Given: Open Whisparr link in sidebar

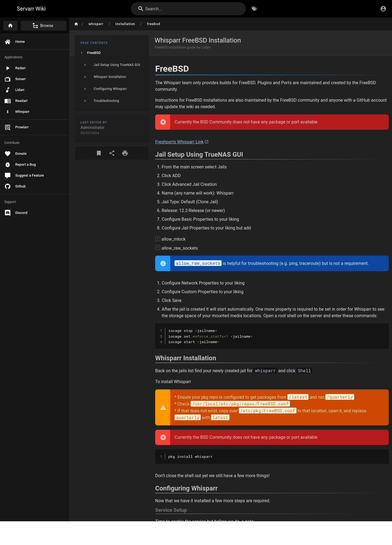Looking at the screenshot, I should click(35, 112).
